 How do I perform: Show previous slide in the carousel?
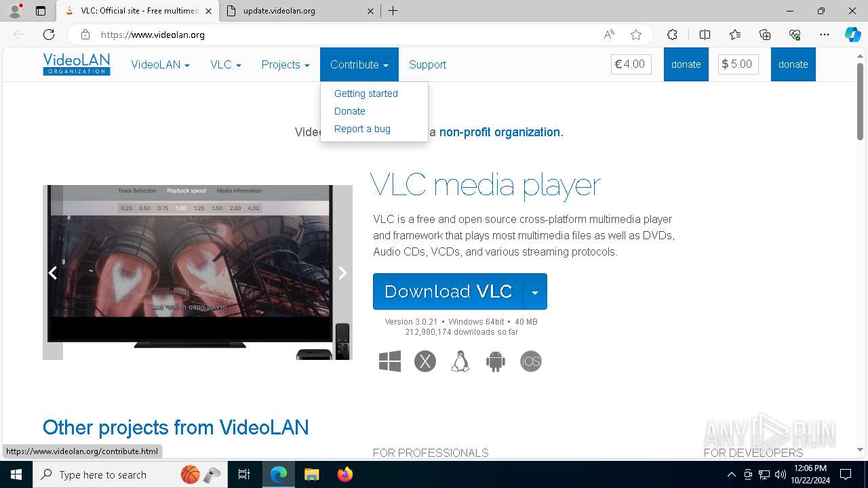tap(52, 272)
